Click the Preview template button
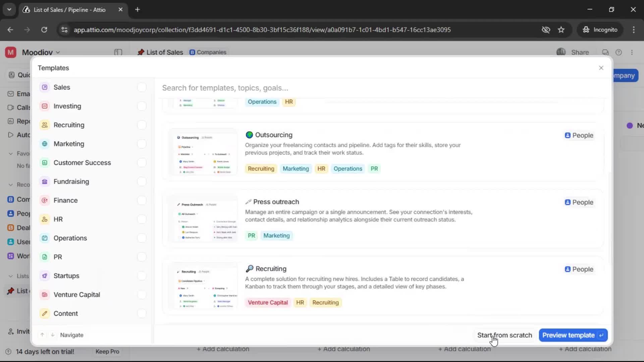 tap(568, 335)
